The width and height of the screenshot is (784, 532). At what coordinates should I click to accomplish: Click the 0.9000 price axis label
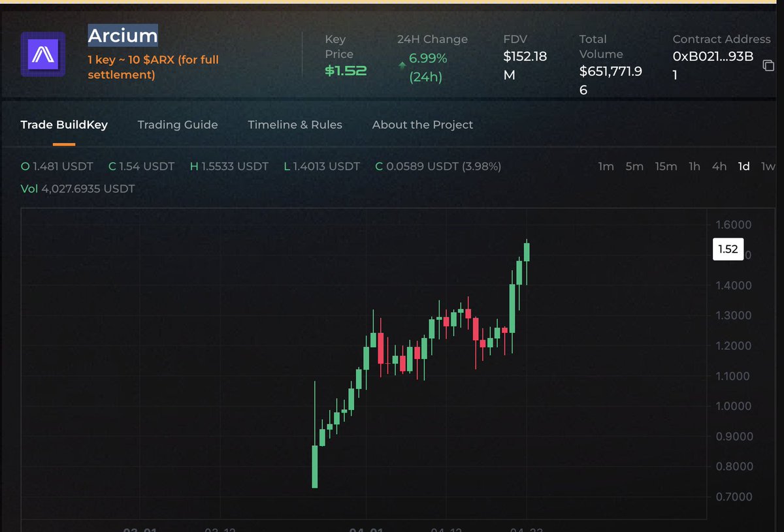[734, 436]
